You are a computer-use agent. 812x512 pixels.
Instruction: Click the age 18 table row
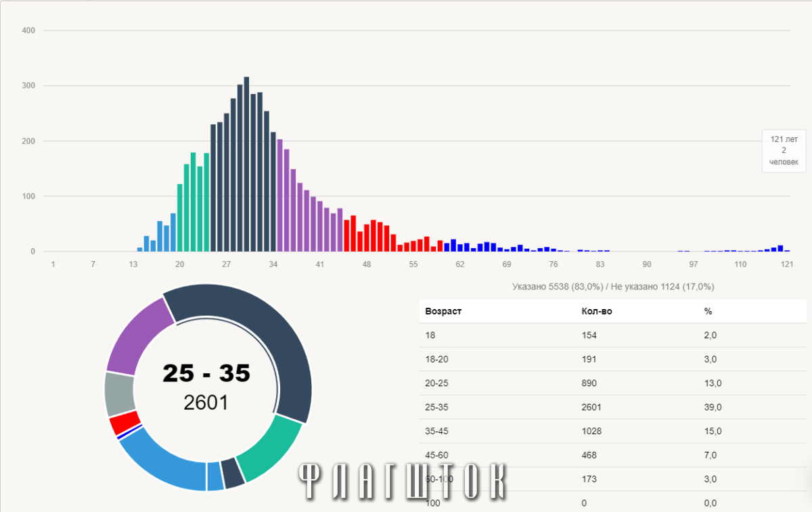[613, 335]
